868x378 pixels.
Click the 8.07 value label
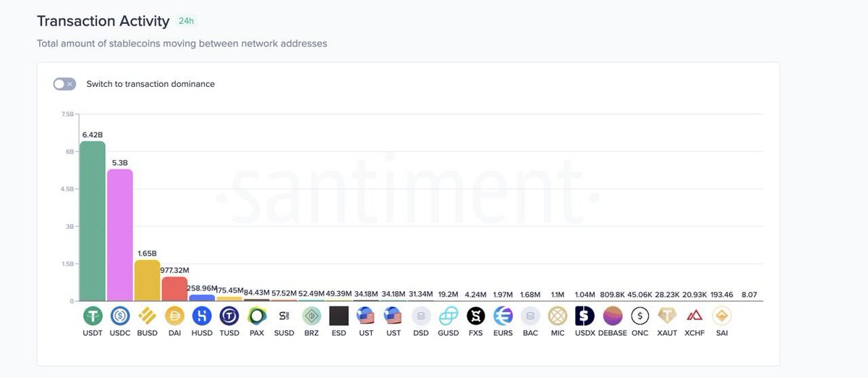click(x=749, y=294)
